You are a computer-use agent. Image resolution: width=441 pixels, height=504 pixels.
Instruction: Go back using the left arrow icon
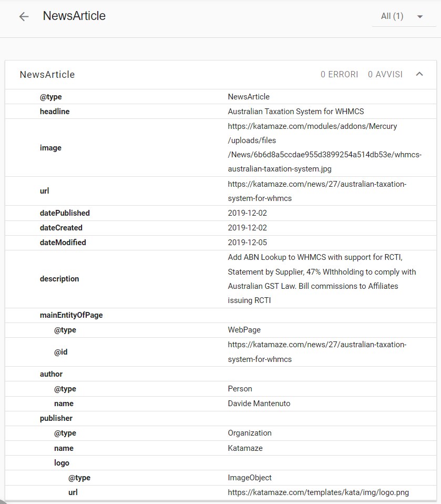[24, 16]
